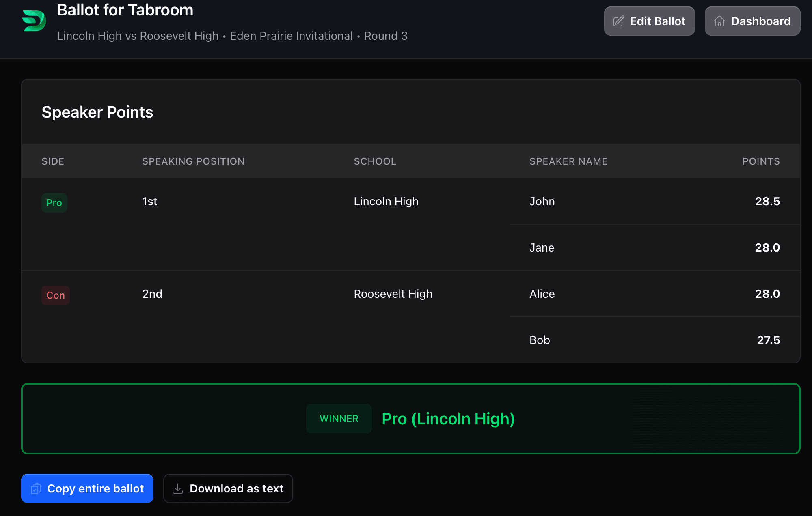Select speaker name Bob
This screenshot has width=812, height=516.
tap(540, 340)
